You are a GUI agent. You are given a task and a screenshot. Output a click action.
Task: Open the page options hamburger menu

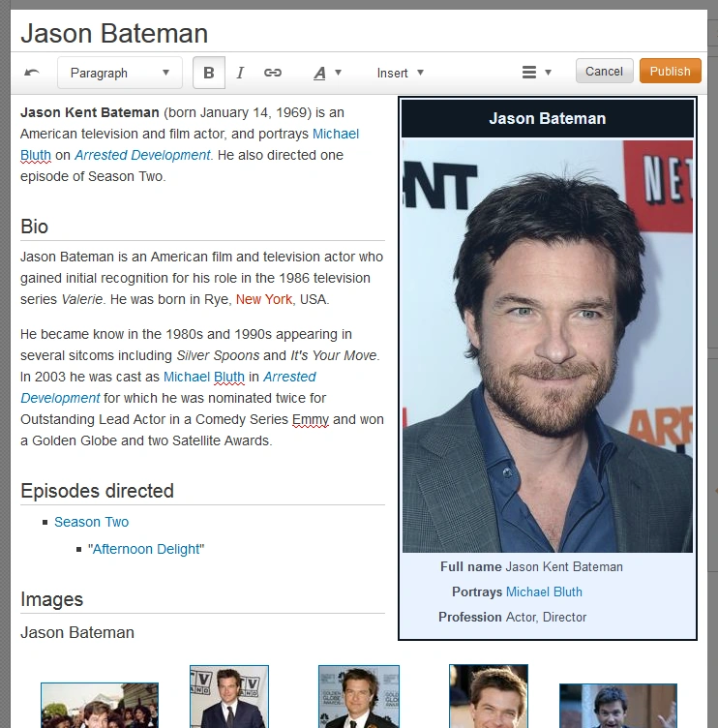pyautogui.click(x=535, y=73)
